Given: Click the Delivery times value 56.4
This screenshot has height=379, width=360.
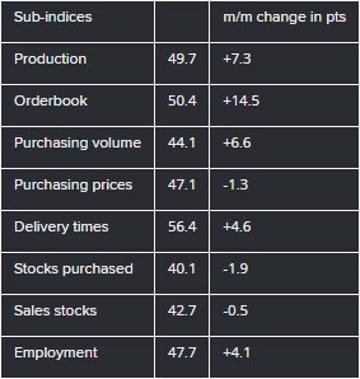Looking at the screenshot, I should click(x=182, y=227).
